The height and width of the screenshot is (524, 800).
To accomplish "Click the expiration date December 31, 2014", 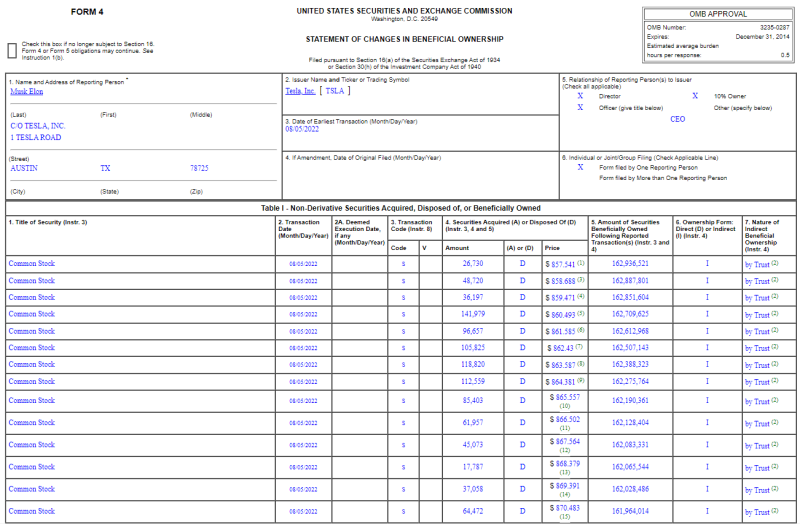I will point(762,37).
